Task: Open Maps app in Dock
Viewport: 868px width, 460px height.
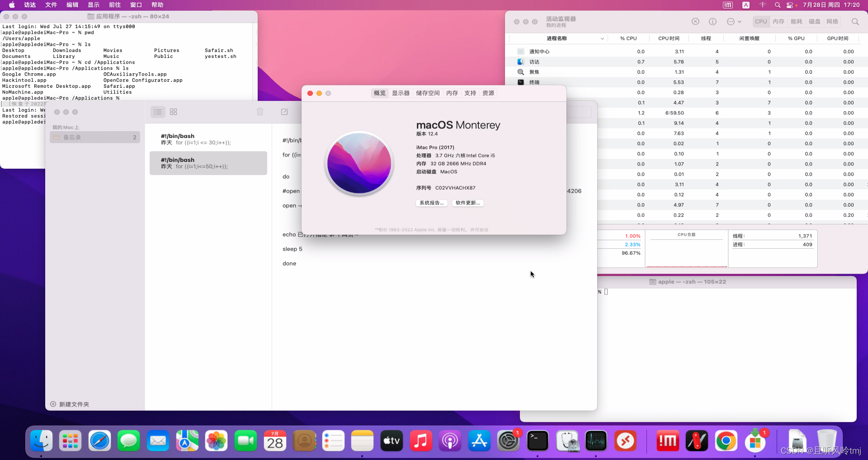Action: 187,441
